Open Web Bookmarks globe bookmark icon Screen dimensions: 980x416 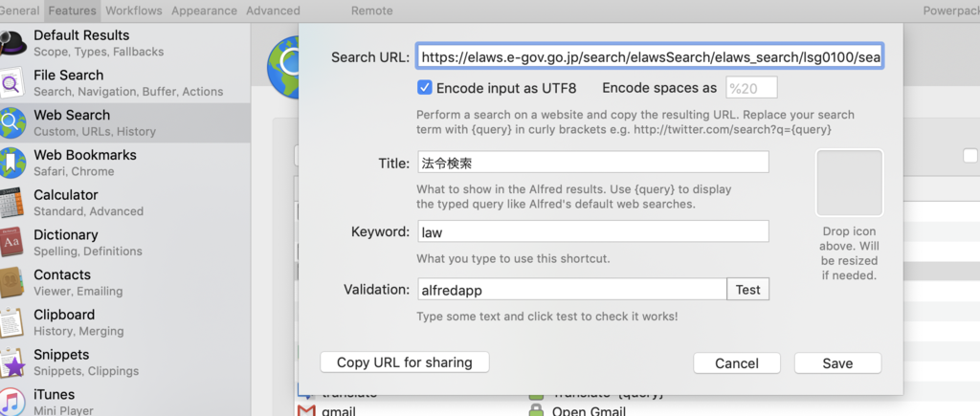pos(11,163)
